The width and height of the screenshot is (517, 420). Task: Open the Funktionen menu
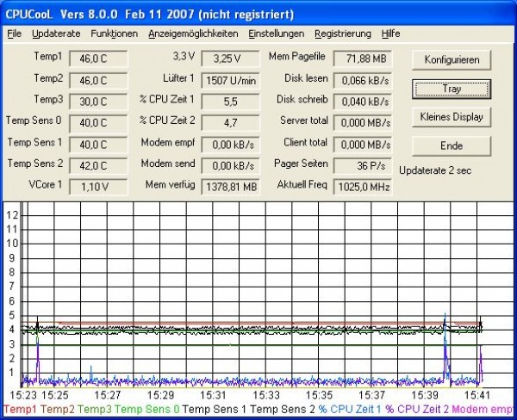point(114,34)
